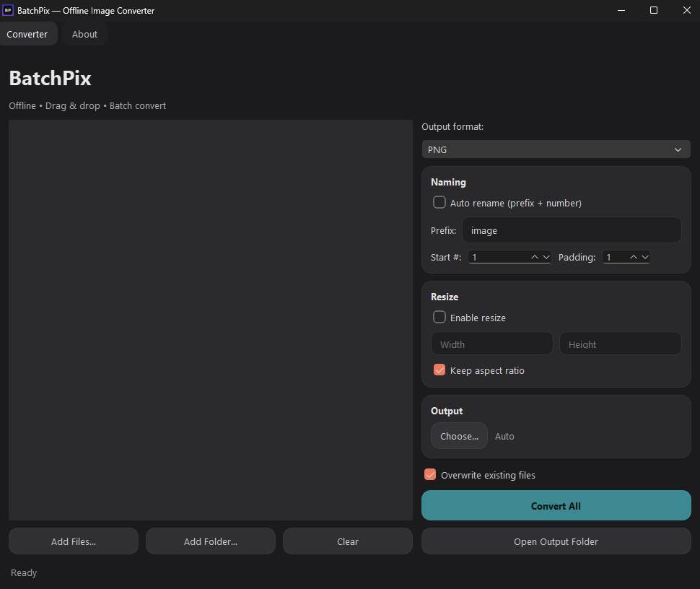Click the empty file drop list area
The height and width of the screenshot is (589, 700).
211,320
